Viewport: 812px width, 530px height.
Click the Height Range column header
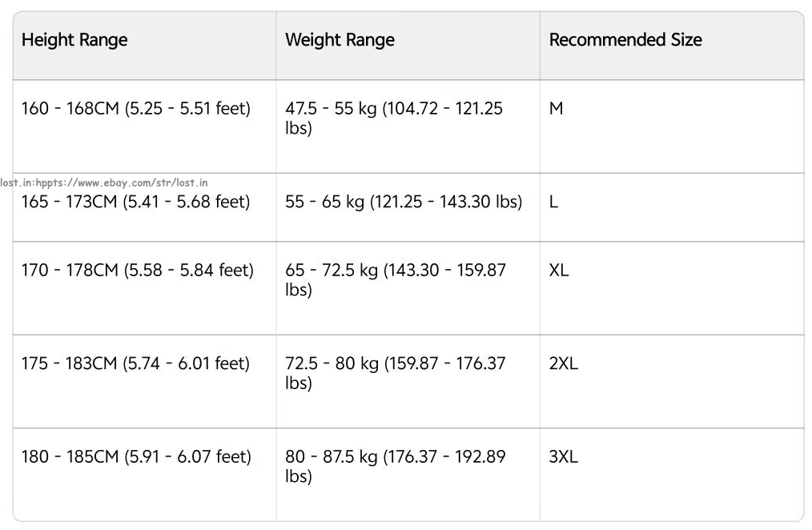[74, 40]
